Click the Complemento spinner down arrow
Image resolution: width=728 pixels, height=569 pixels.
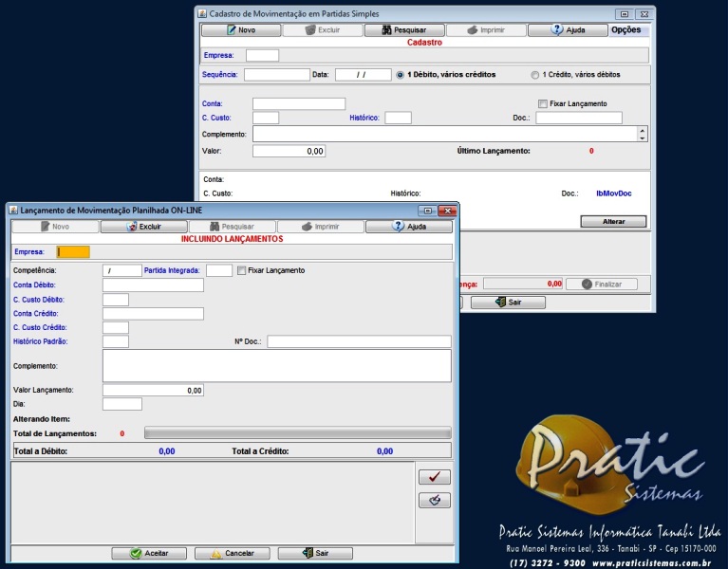point(643,138)
